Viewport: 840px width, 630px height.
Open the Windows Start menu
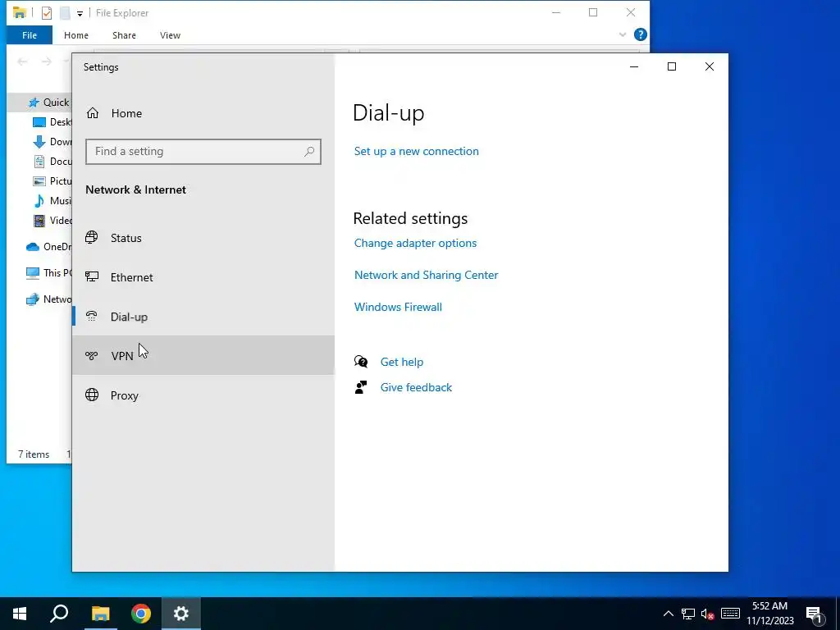20,614
